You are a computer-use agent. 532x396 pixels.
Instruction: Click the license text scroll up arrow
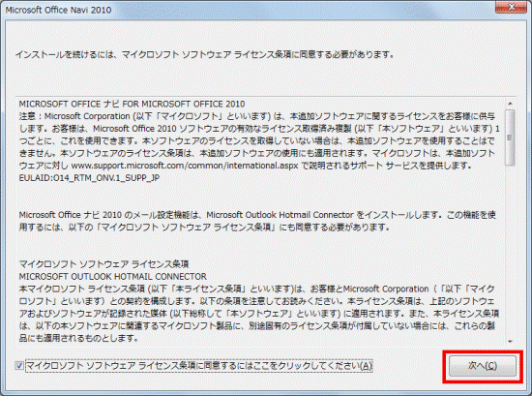pyautogui.click(x=510, y=104)
